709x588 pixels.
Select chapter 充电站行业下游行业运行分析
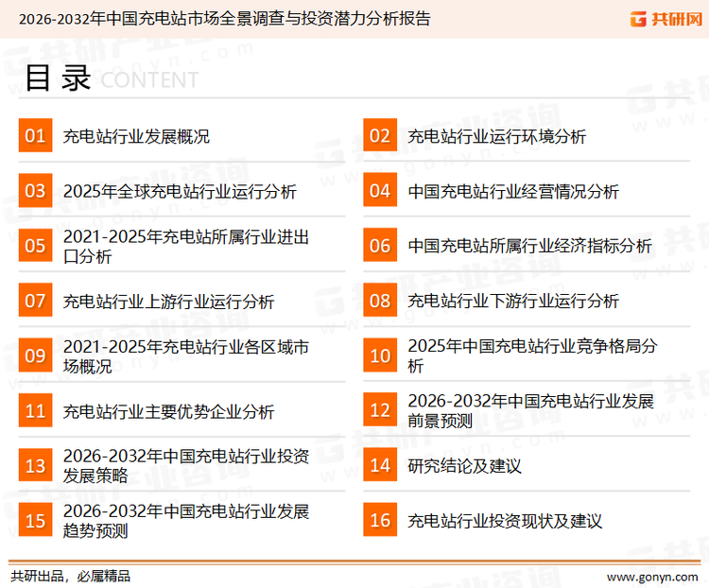click(x=513, y=301)
